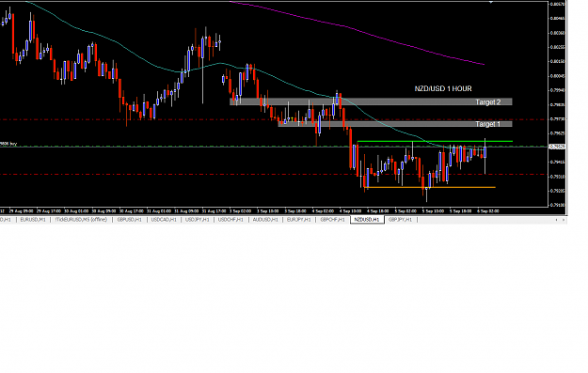
Task: Click the NZD/USD 1 HOUR label
Action: 443,88
